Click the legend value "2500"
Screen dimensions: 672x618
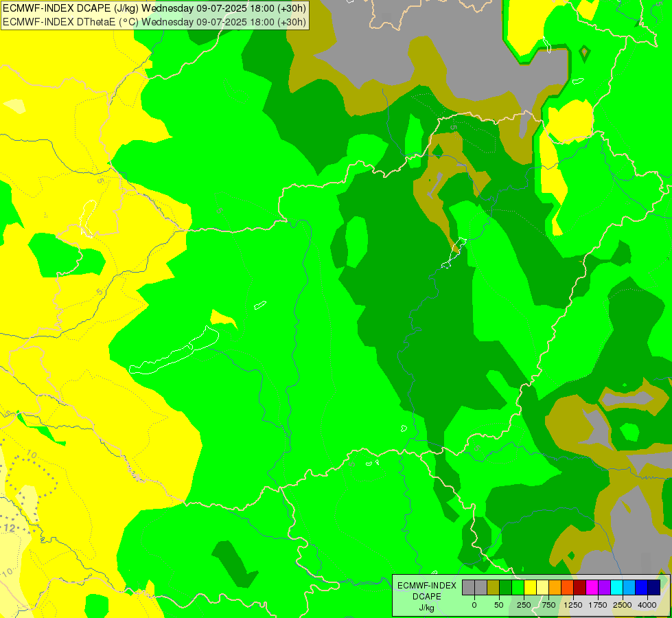click(623, 605)
